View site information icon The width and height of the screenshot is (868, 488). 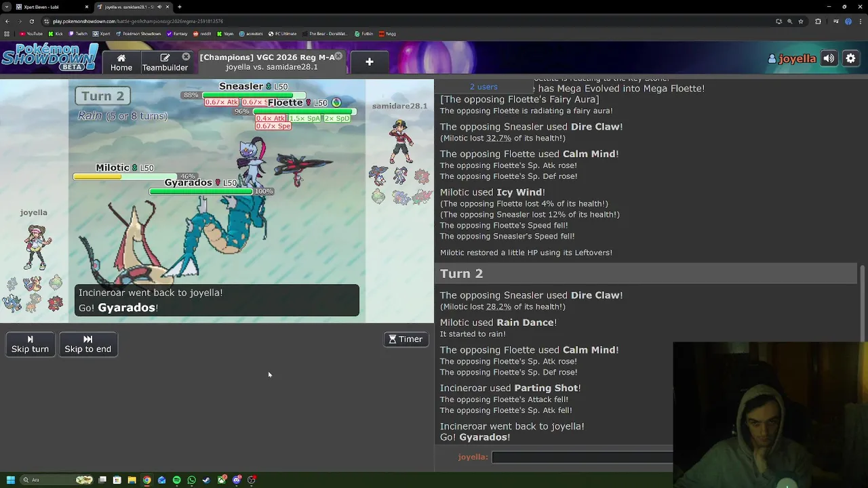[x=45, y=21]
